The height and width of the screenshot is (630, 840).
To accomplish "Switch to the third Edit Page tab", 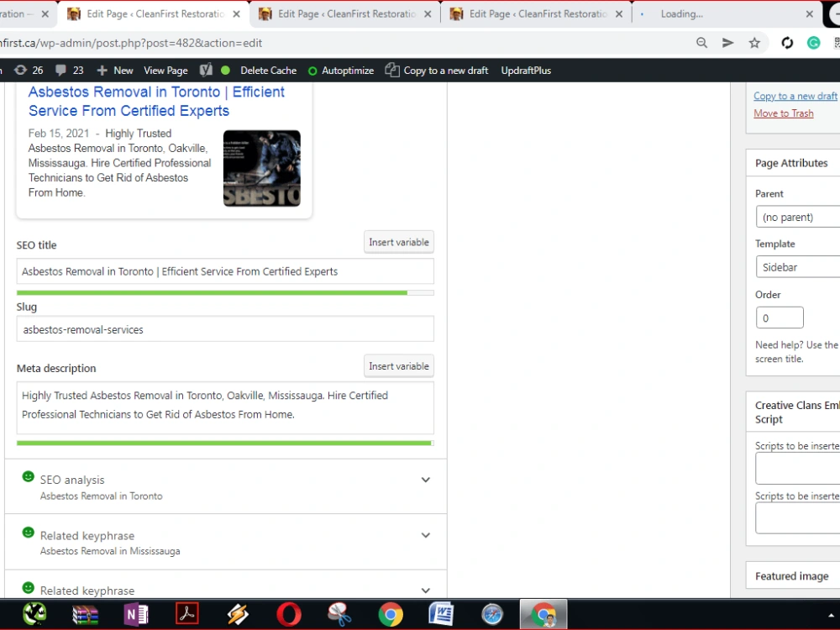I will tap(537, 14).
